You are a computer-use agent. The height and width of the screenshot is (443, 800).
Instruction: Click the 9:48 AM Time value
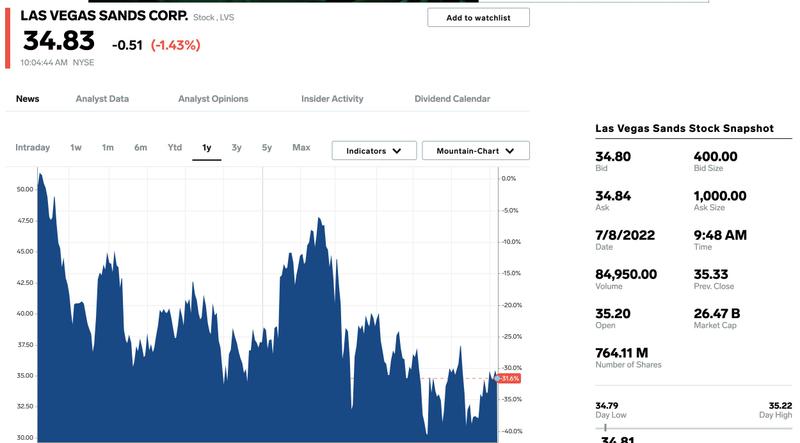pyautogui.click(x=720, y=235)
